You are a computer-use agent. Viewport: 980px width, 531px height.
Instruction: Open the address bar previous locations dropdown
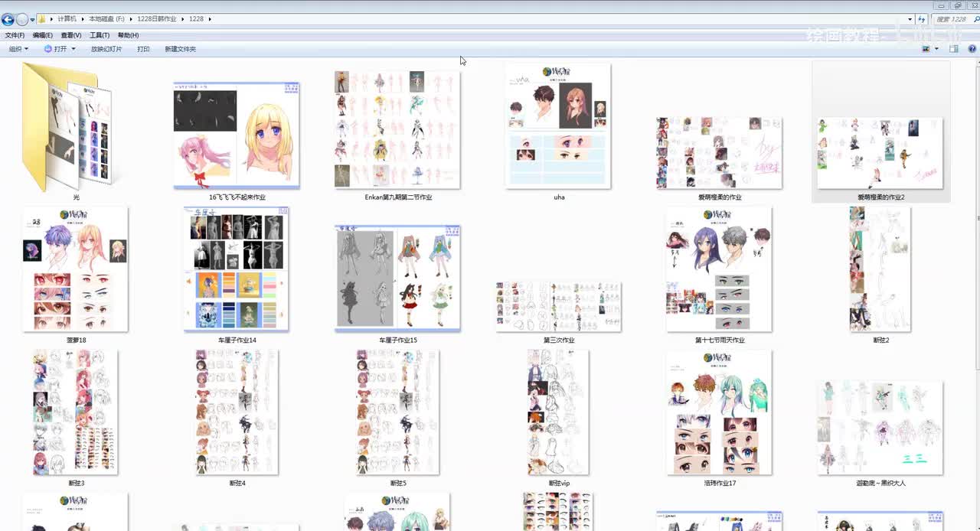910,19
